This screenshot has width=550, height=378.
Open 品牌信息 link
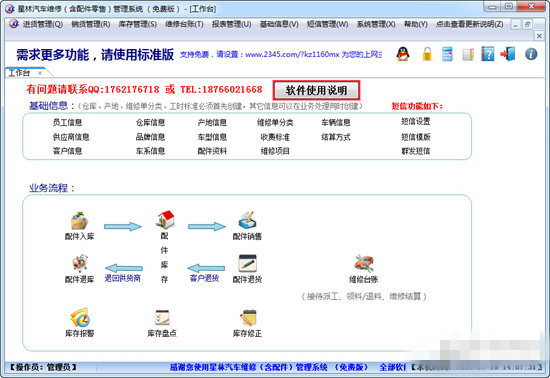pyautogui.click(x=150, y=137)
